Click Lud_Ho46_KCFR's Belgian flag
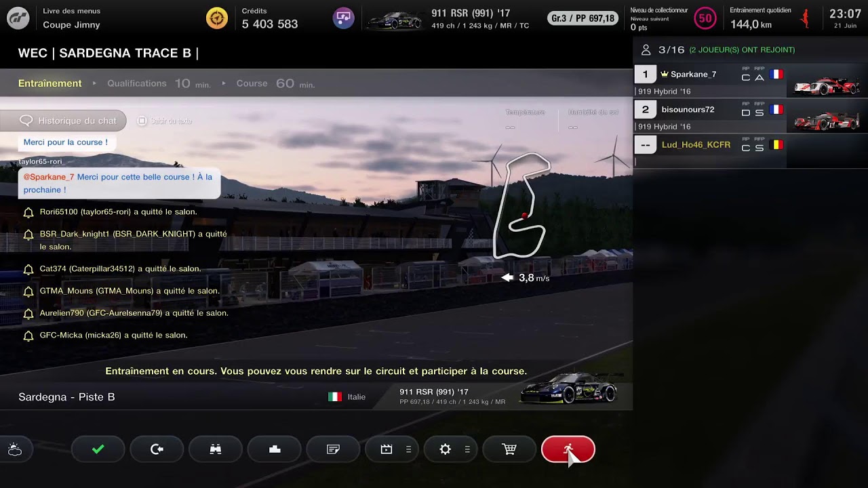Screen dimensions: 868x488 click(776, 144)
